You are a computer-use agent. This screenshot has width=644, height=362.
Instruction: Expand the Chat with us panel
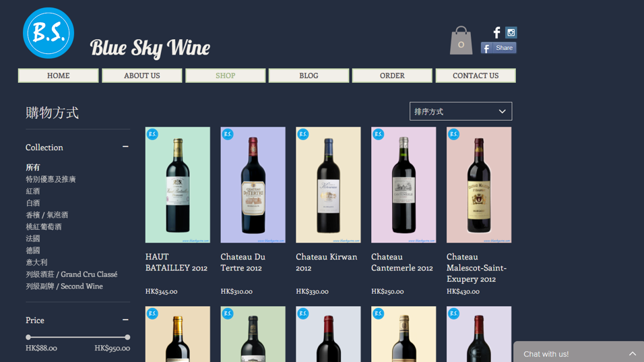click(579, 353)
